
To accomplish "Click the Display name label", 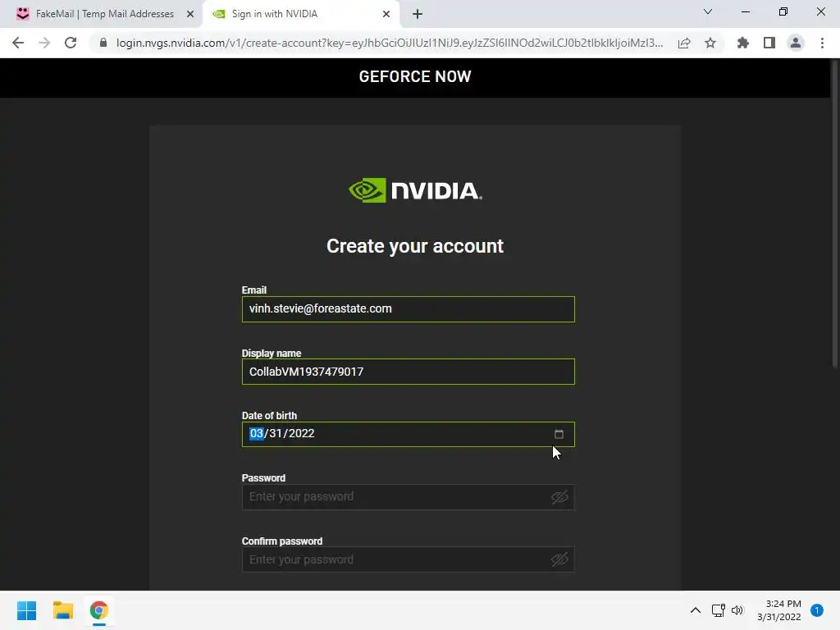I will coord(272,354).
